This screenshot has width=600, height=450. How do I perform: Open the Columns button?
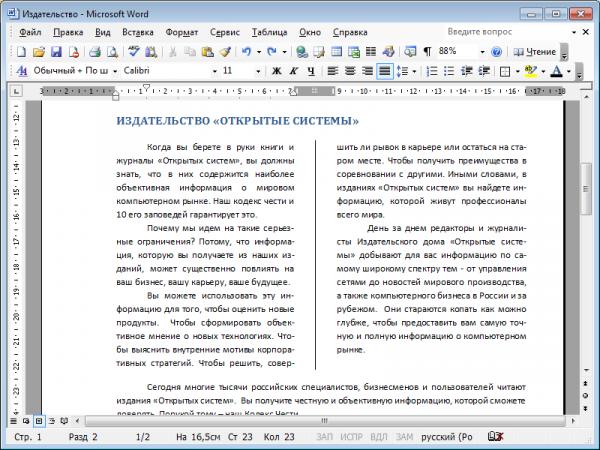pyautogui.click(x=371, y=52)
